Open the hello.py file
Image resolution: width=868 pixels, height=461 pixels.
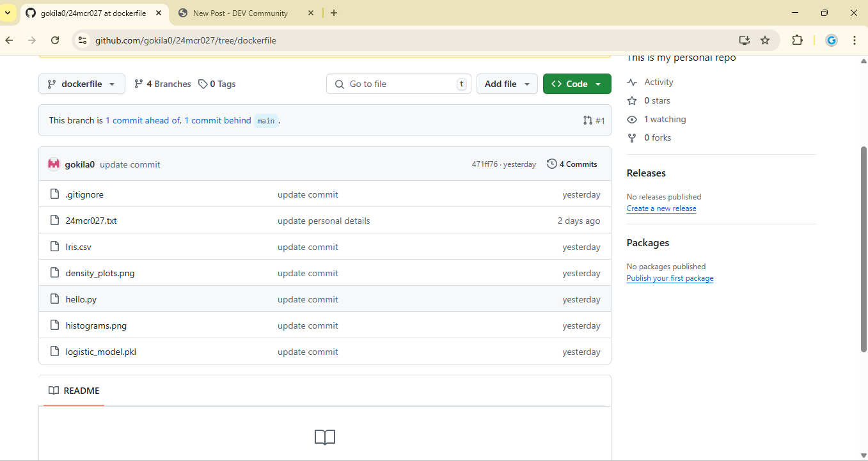[x=81, y=299]
